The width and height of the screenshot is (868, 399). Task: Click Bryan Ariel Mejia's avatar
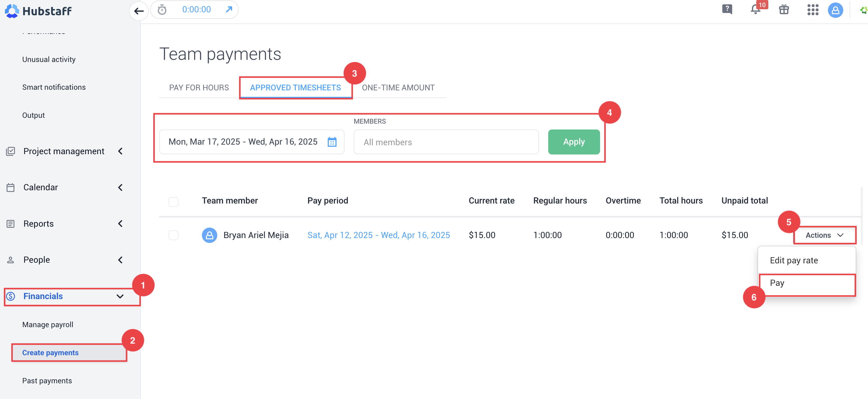click(209, 235)
